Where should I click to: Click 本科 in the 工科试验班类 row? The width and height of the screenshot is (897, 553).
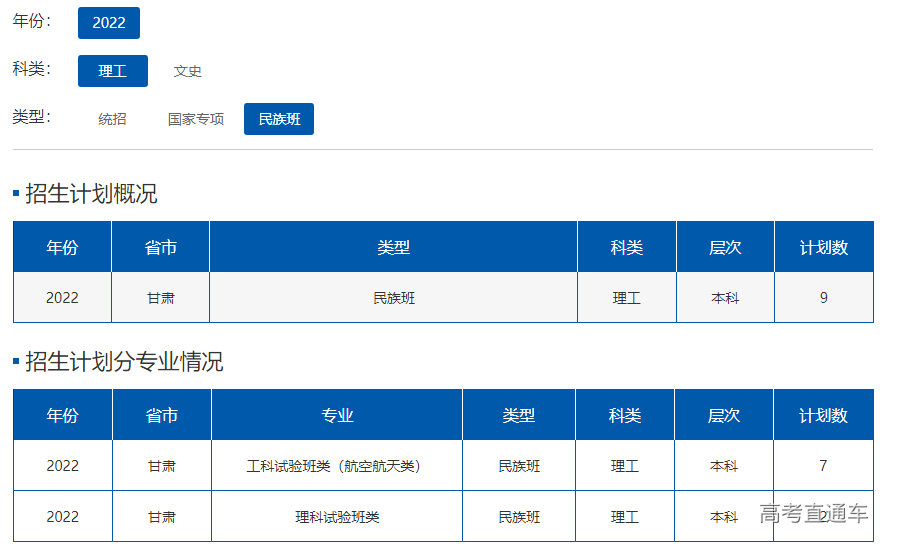(724, 466)
